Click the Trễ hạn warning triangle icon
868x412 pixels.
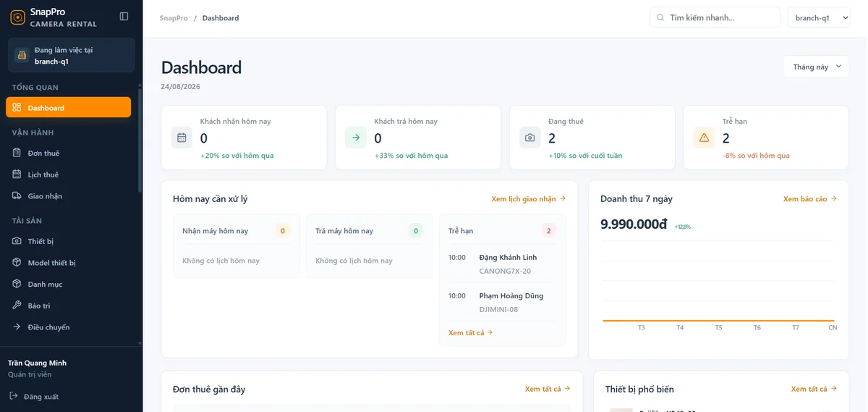[704, 137]
